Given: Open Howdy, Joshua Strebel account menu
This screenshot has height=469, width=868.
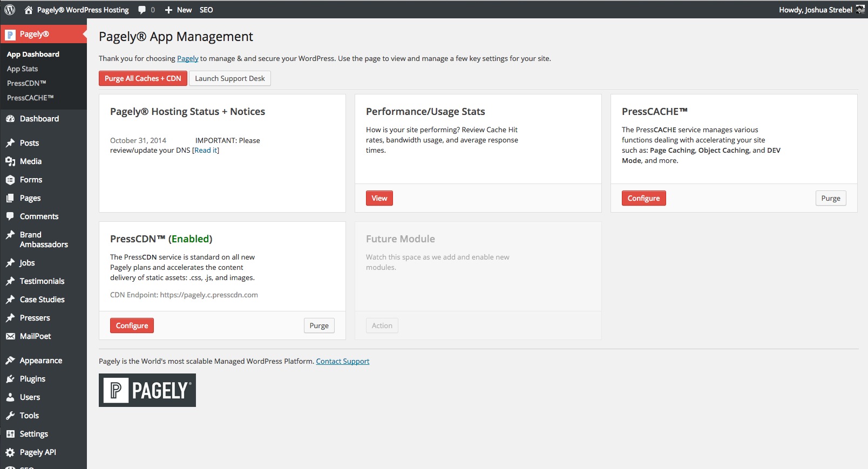Looking at the screenshot, I should click(x=816, y=10).
